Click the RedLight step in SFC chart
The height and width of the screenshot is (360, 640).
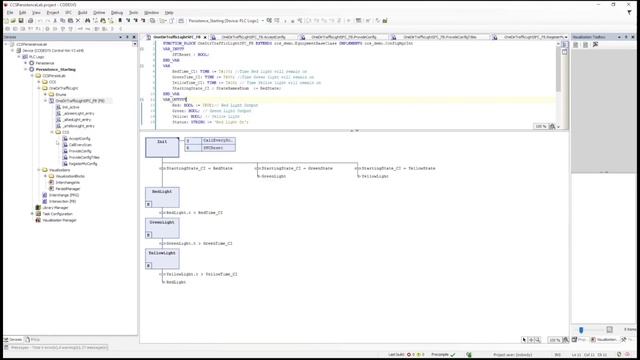pyautogui.click(x=162, y=198)
